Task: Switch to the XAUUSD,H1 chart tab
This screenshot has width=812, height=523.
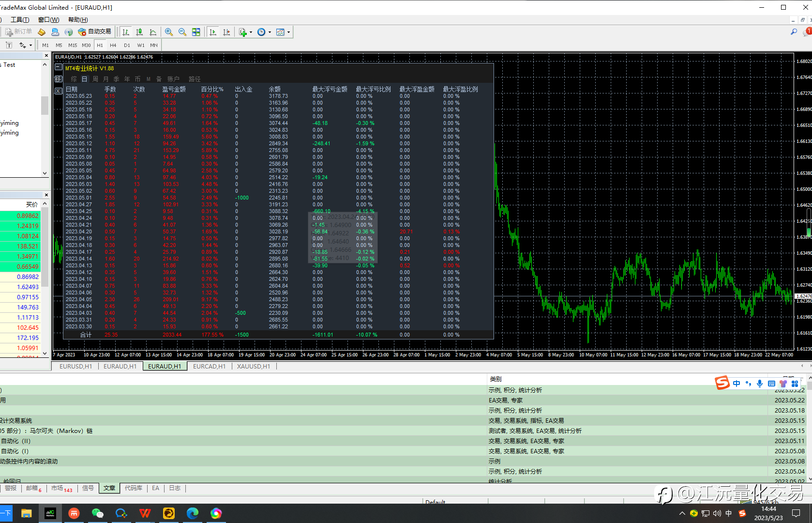Action: 254,366
